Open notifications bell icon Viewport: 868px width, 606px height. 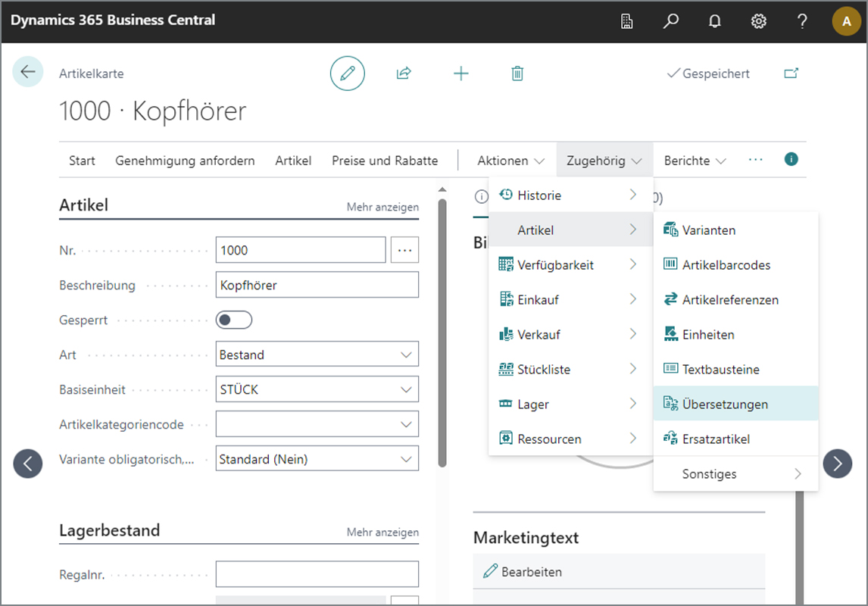click(715, 21)
